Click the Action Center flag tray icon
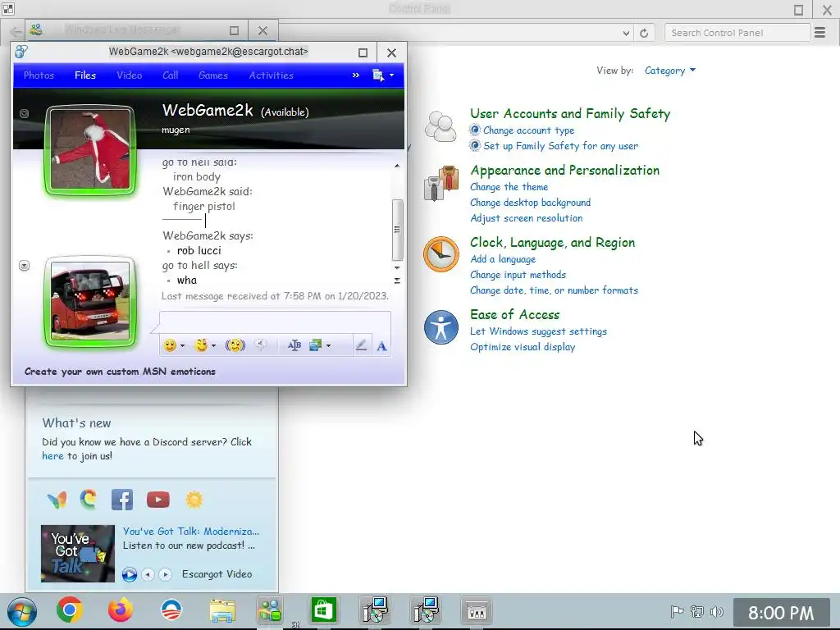This screenshot has width=840, height=630. pyautogui.click(x=677, y=611)
